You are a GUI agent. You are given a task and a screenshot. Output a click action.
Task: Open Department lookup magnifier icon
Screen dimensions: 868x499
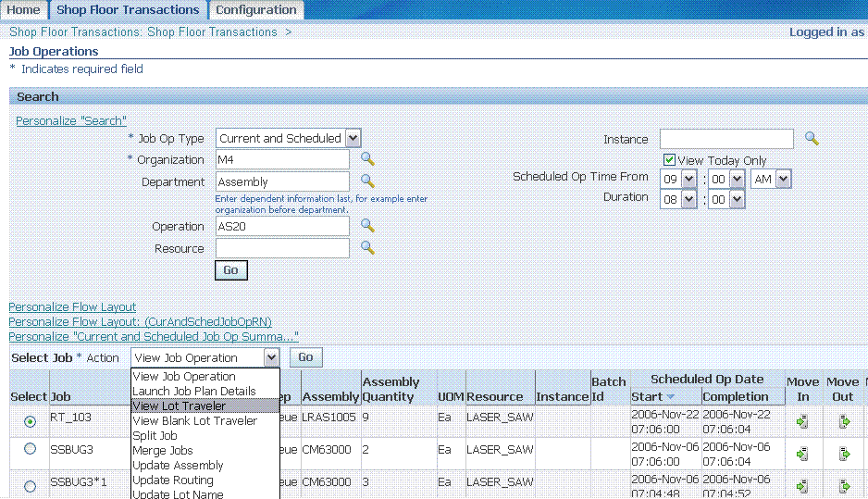[x=367, y=181]
